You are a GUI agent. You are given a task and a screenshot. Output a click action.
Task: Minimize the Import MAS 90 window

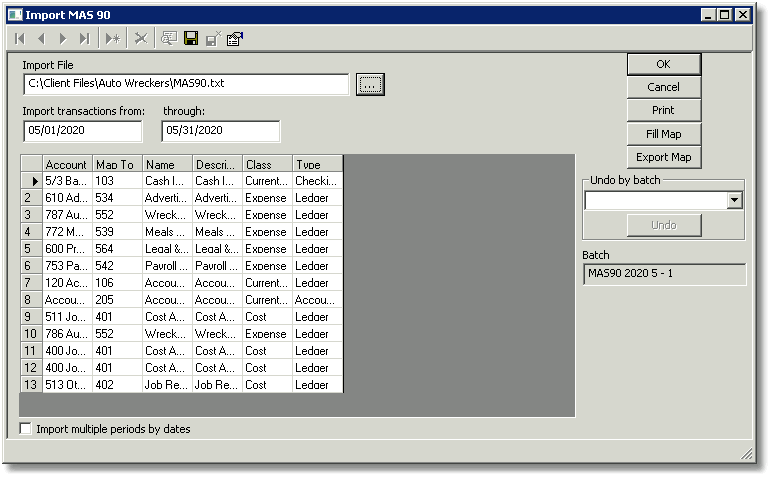click(x=708, y=15)
